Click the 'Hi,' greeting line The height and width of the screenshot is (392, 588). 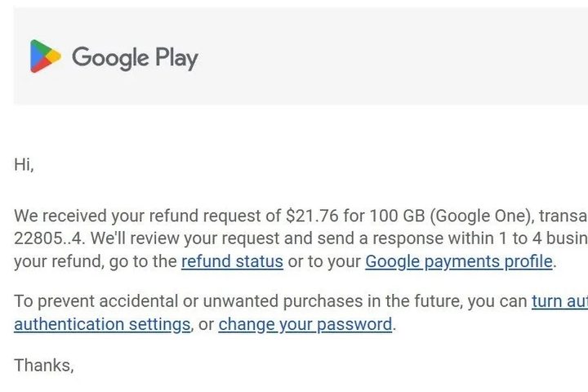(x=24, y=165)
